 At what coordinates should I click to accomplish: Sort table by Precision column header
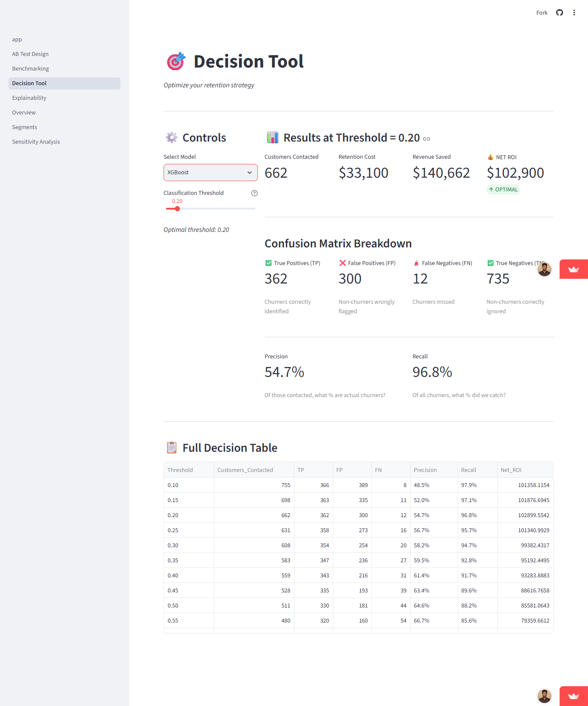pos(434,470)
